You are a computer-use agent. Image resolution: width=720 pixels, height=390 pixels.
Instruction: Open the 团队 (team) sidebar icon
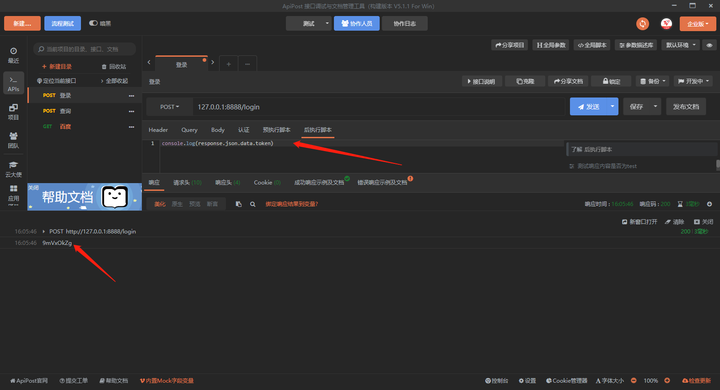(x=13, y=140)
